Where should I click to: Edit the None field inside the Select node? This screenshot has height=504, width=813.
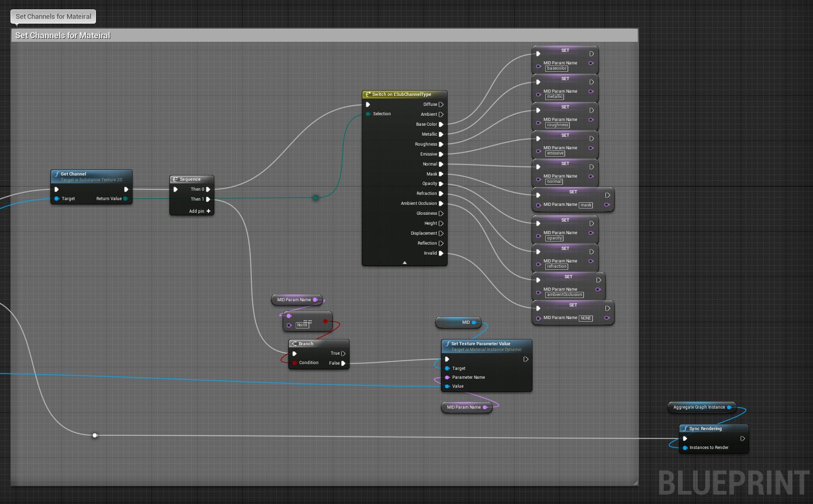[x=302, y=325]
